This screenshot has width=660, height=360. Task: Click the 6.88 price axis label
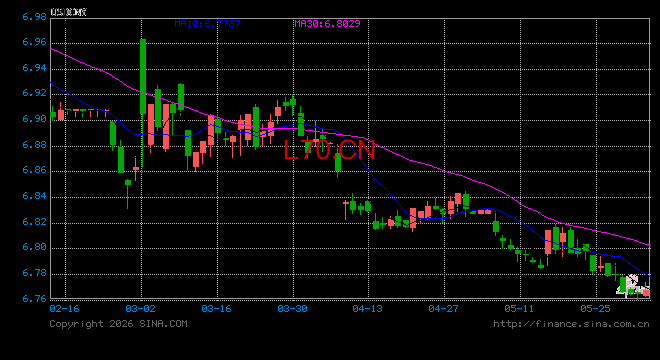coord(35,145)
